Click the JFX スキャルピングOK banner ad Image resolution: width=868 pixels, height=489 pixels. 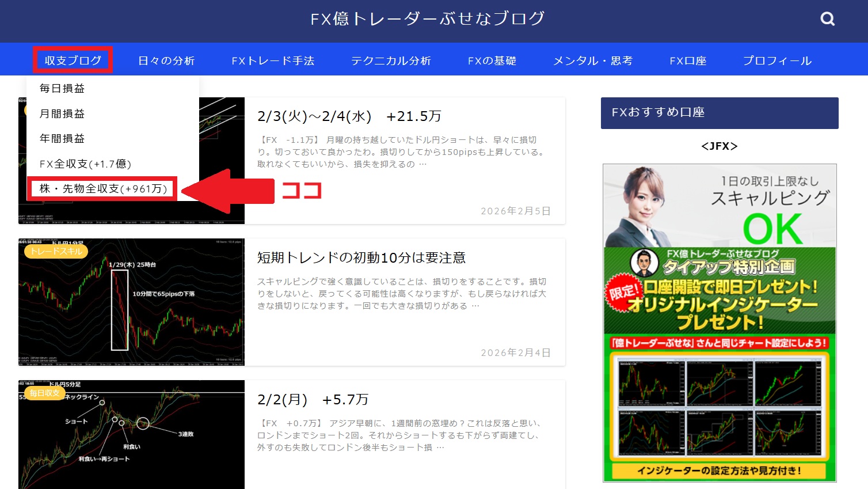point(719,323)
